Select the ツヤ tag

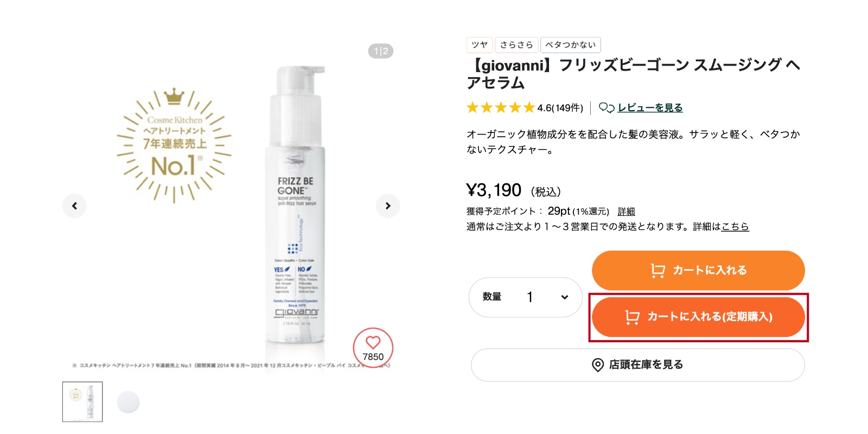click(x=480, y=44)
